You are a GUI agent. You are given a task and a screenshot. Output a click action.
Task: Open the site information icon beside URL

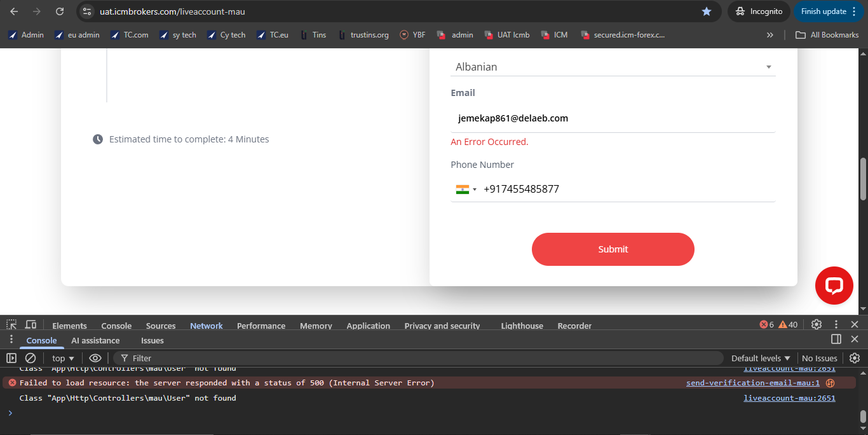(88, 11)
